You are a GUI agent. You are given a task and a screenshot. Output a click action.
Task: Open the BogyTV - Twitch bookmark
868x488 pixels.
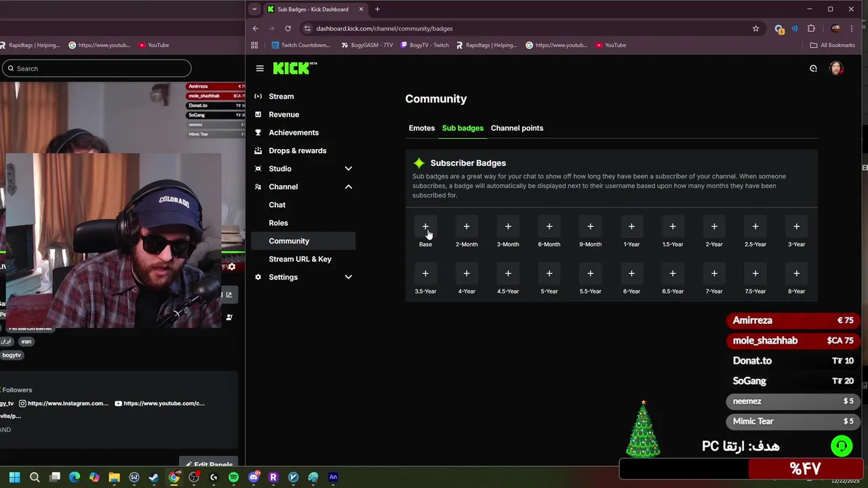[x=425, y=45]
